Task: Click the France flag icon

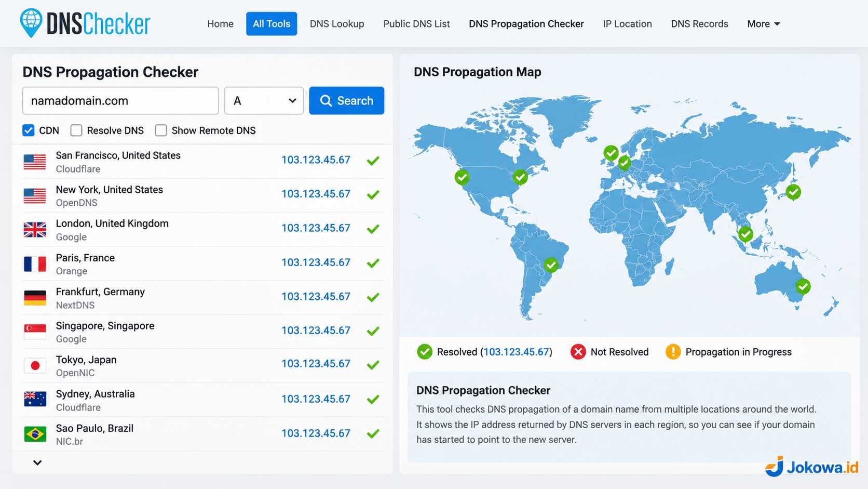Action: coord(35,264)
